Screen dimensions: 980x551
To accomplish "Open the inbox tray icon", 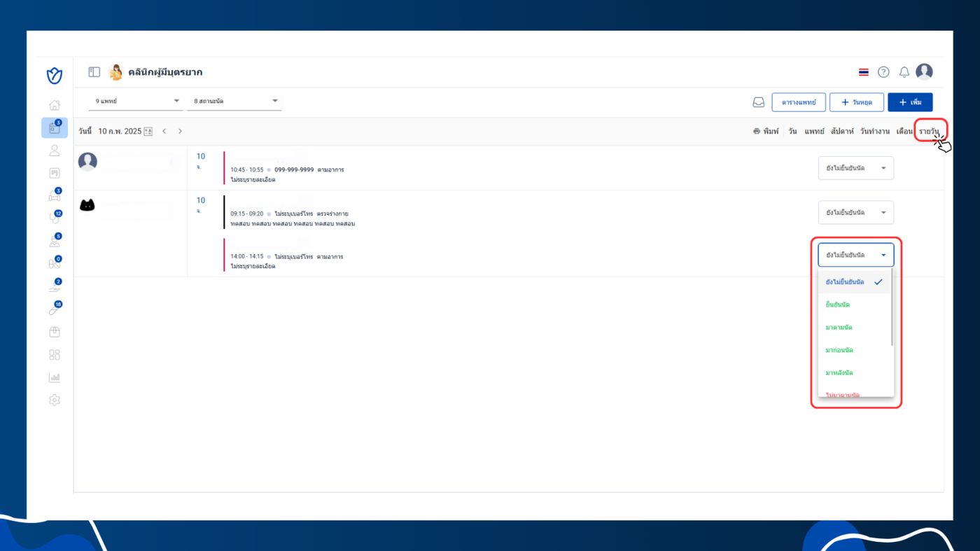I will [758, 102].
